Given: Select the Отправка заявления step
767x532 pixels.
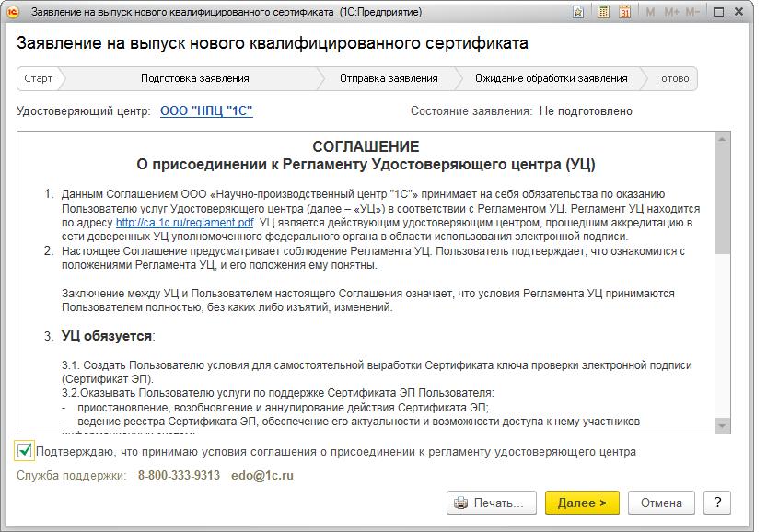Looking at the screenshot, I should point(389,78).
